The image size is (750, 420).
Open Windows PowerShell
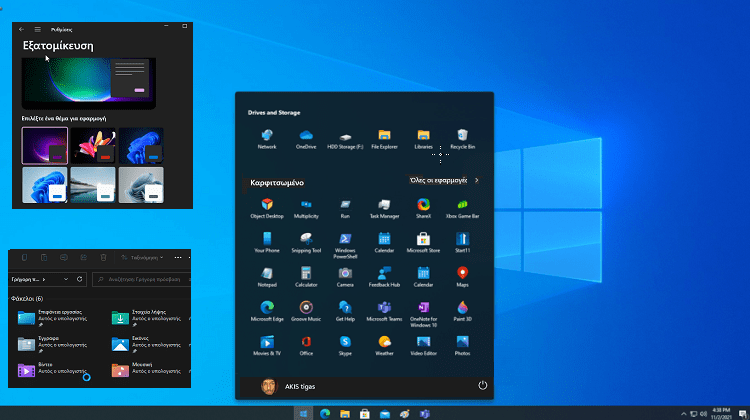click(345, 246)
